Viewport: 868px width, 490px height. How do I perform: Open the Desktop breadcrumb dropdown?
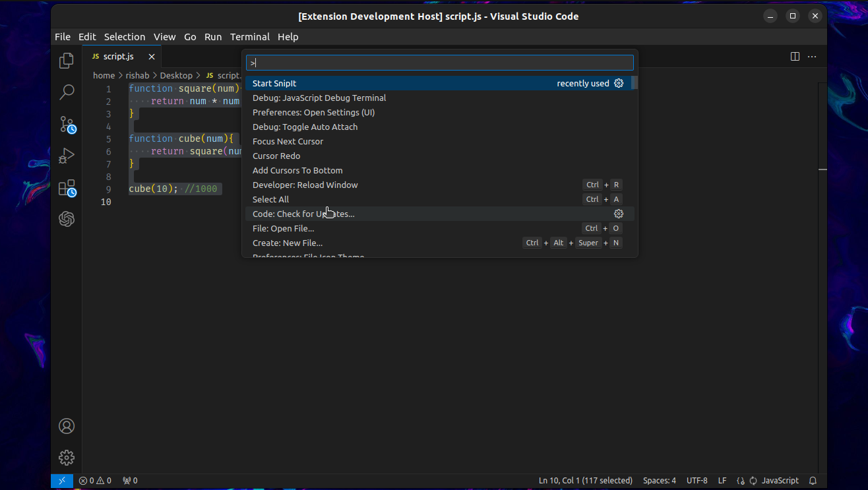176,75
